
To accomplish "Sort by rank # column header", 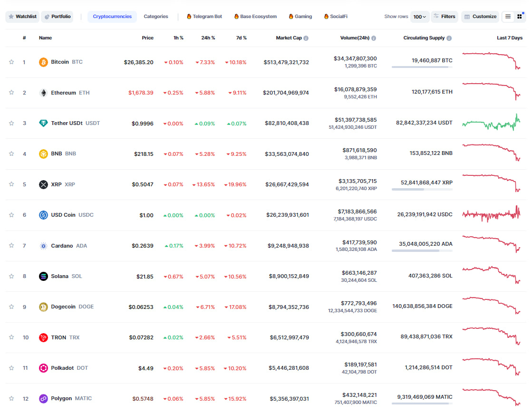I will [x=24, y=38].
